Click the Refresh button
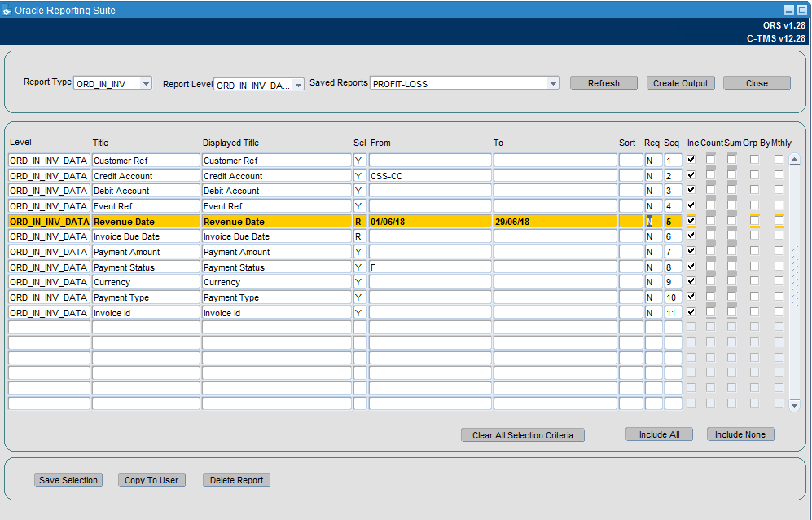Image resolution: width=812 pixels, height=520 pixels. point(604,83)
